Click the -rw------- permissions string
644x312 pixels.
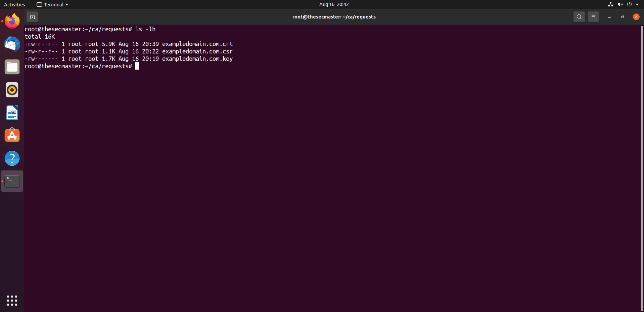pyautogui.click(x=41, y=59)
